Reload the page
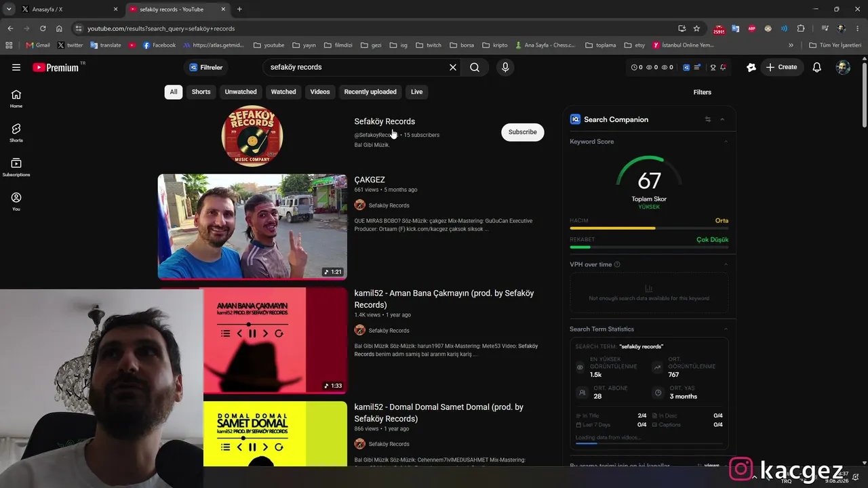868x488 pixels. coord(43,28)
